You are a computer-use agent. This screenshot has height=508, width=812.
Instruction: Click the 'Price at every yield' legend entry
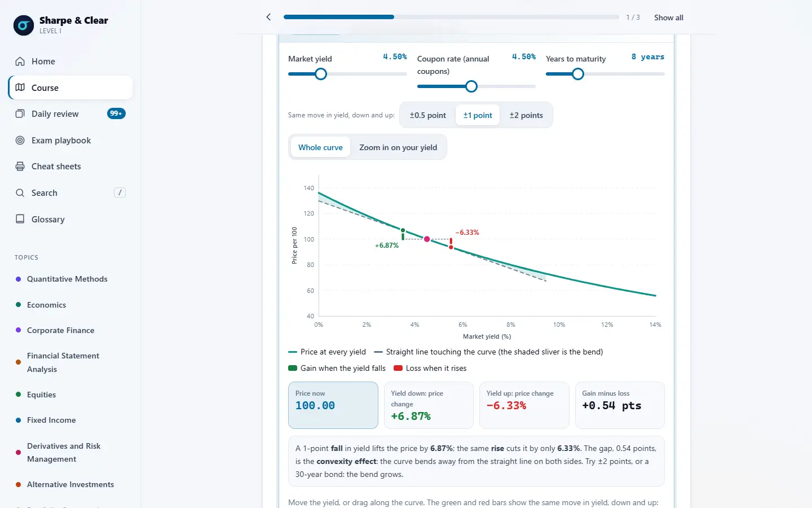point(327,352)
